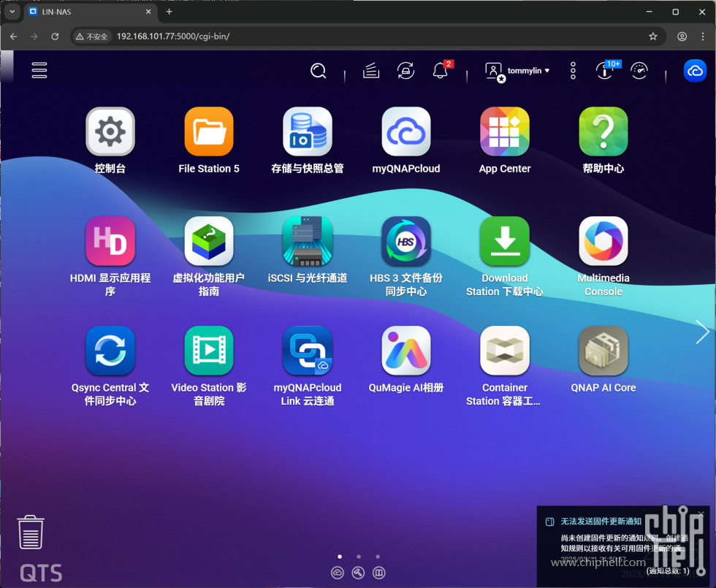Open the browser profile icon

point(682,37)
